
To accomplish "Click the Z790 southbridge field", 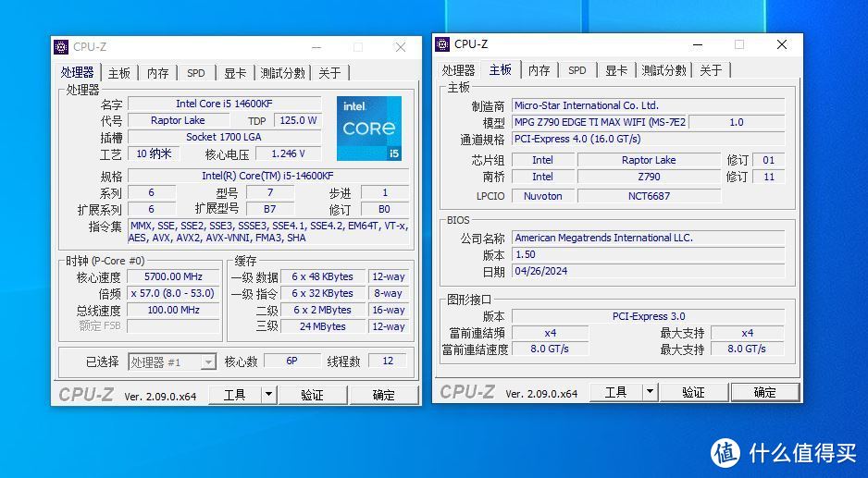I will pos(649,177).
